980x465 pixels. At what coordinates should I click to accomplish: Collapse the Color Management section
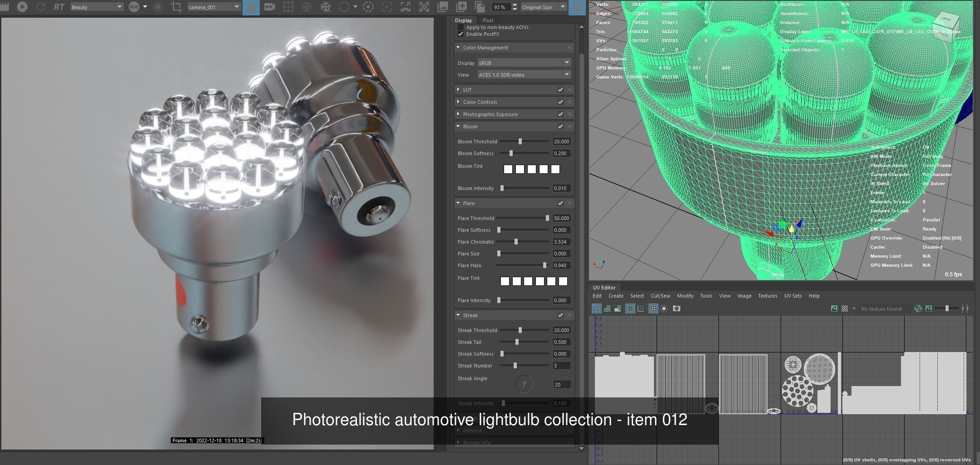(458, 48)
